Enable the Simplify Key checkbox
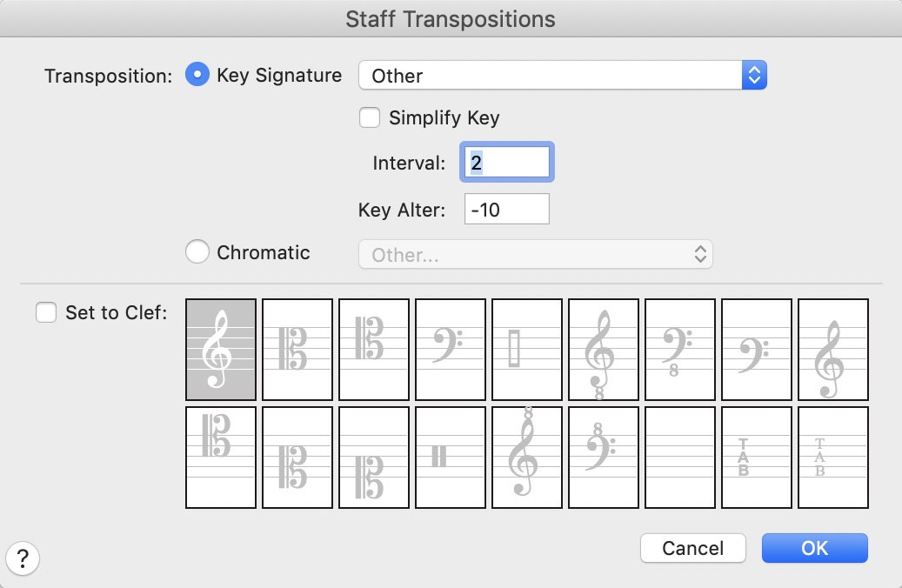This screenshot has height=588, width=902. [370, 117]
